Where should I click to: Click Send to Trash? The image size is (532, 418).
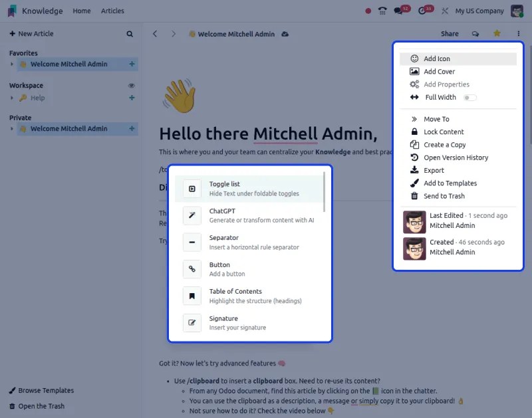tap(458, 196)
